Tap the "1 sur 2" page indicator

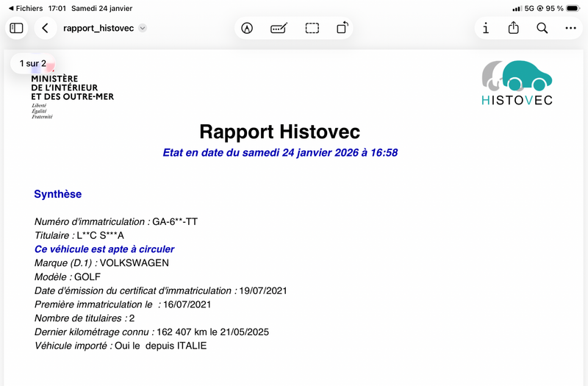pos(33,63)
